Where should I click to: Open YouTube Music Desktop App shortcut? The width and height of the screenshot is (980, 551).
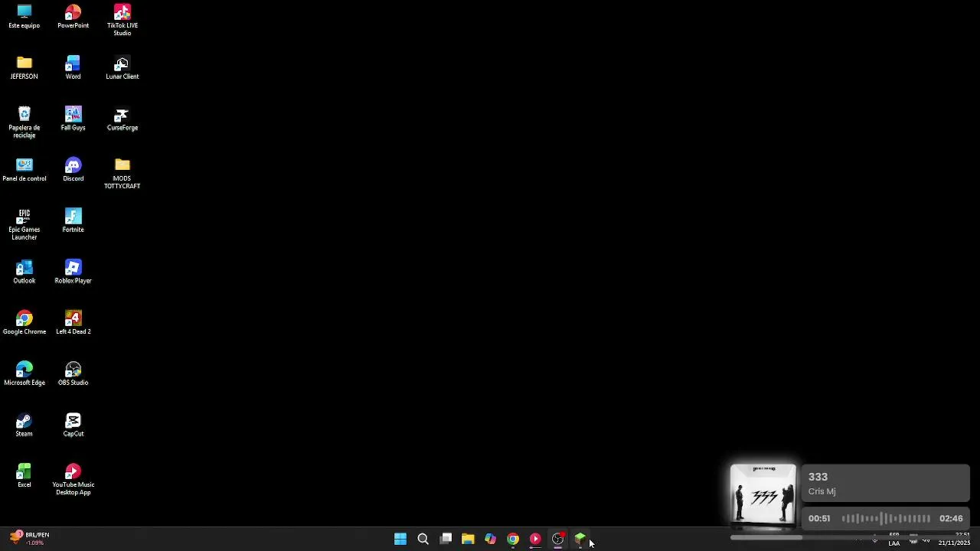pos(73,480)
